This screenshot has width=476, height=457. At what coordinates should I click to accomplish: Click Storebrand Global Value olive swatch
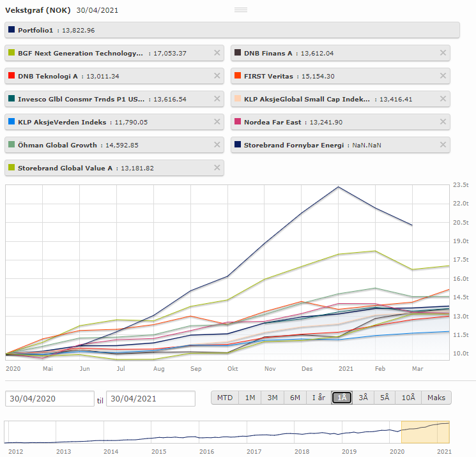pyautogui.click(x=12, y=167)
